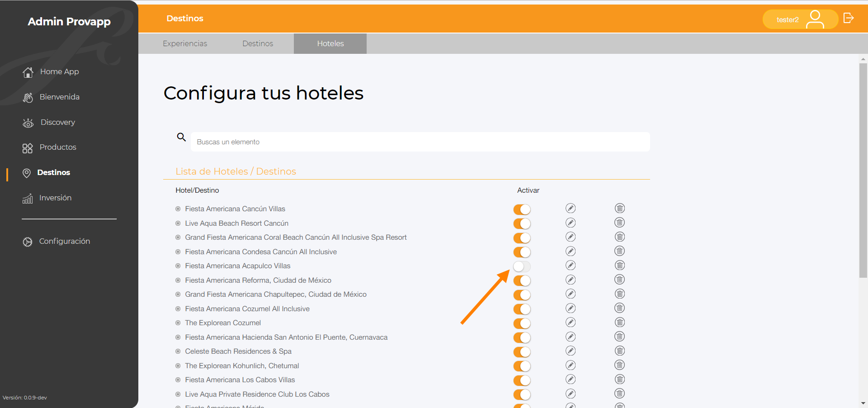Edit Fiesta Americana Hacienda San Antonio El Puente

pos(571,337)
